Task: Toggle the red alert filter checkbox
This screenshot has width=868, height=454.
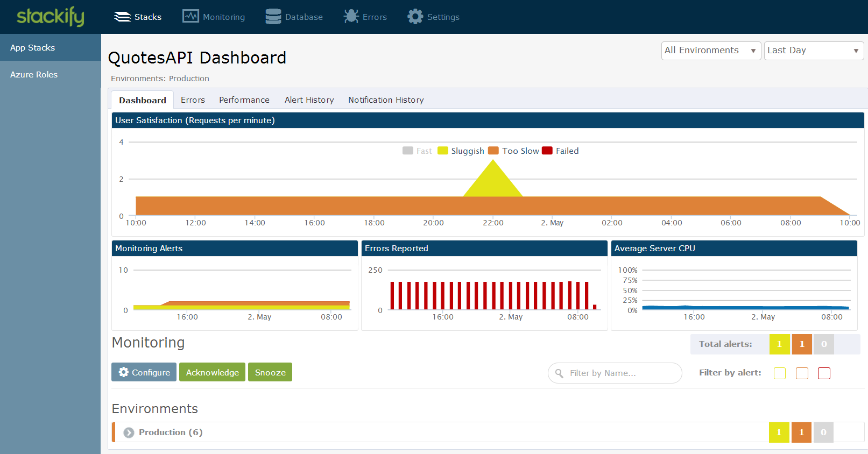Action: click(824, 373)
